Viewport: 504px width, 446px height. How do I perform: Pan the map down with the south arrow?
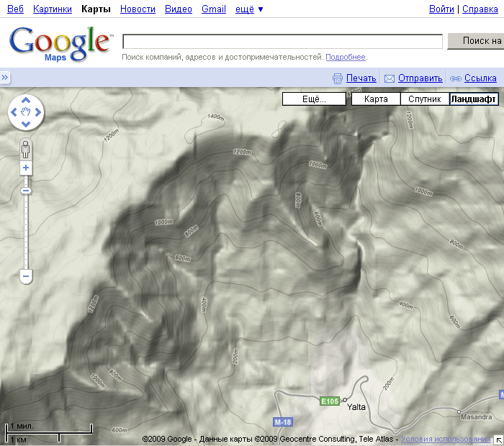pyautogui.click(x=26, y=124)
